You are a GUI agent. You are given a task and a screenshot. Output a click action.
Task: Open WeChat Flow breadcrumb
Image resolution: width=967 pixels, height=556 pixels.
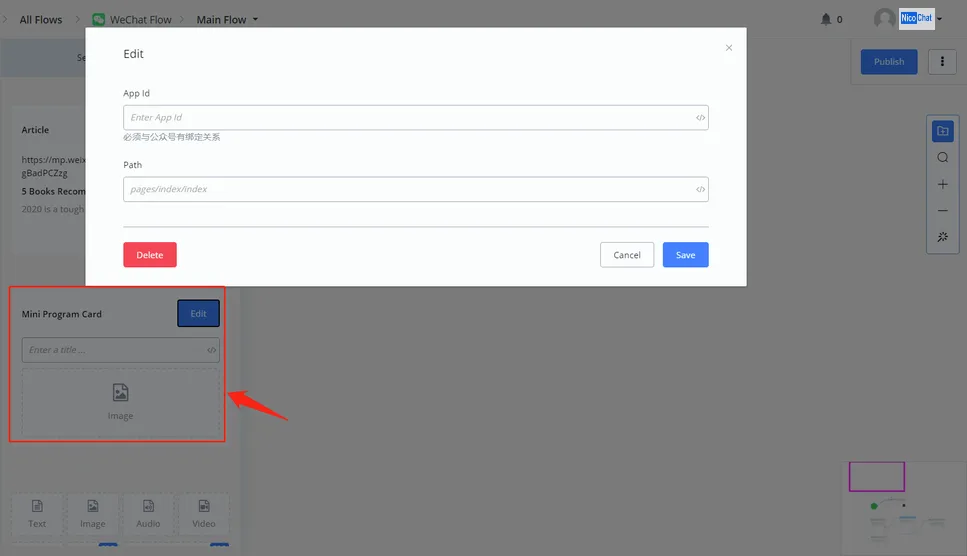click(x=141, y=20)
